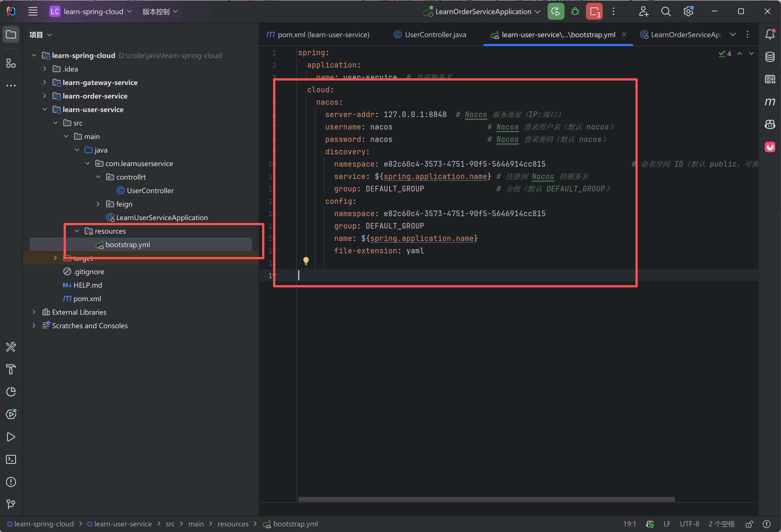Viewport: 781px width, 532px height.
Task: Click resources breadcrumb in navigation bar
Action: (233, 524)
